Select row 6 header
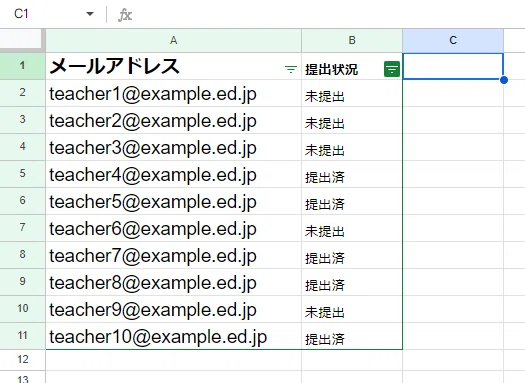This screenshot has width=525, height=383. pyautogui.click(x=22, y=201)
